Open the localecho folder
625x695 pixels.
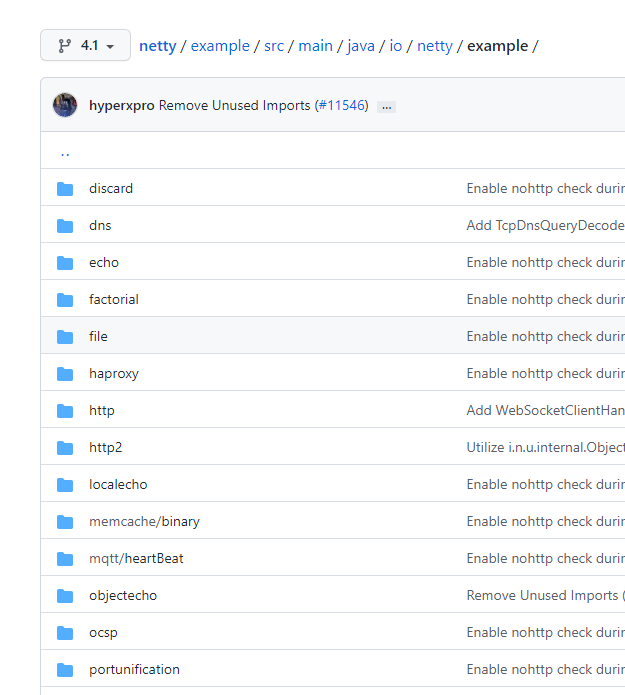point(118,484)
